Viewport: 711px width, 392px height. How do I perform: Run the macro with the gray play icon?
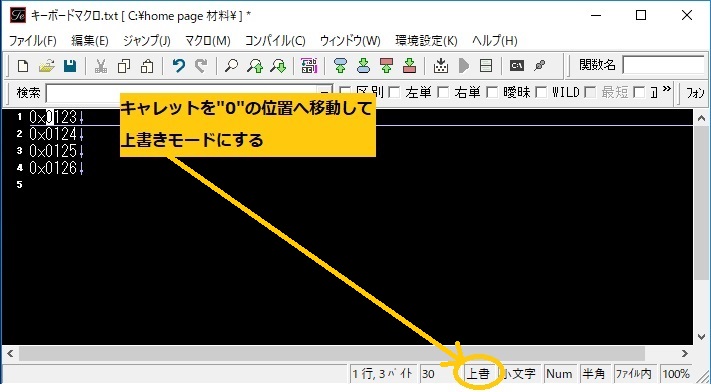click(x=463, y=66)
